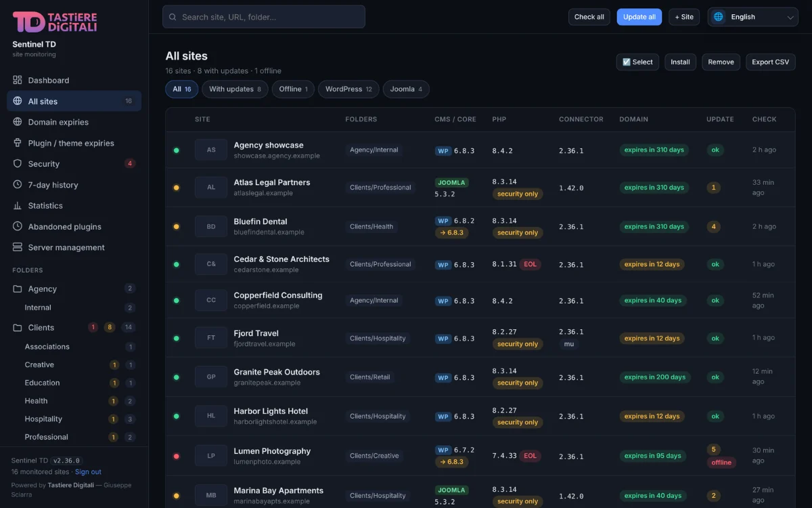Click the AS avatar for Agency showcase
Viewport: 812px width, 508px height.
pyautogui.click(x=211, y=150)
